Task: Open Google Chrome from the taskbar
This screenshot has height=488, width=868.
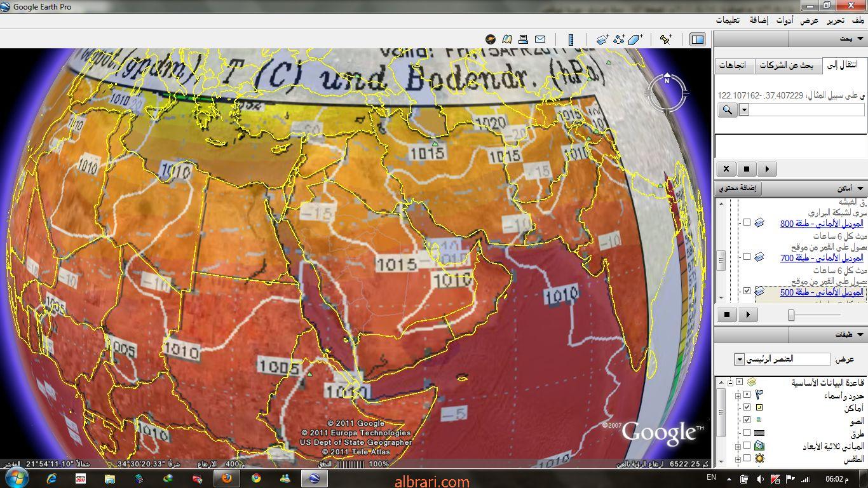Action: (x=255, y=478)
